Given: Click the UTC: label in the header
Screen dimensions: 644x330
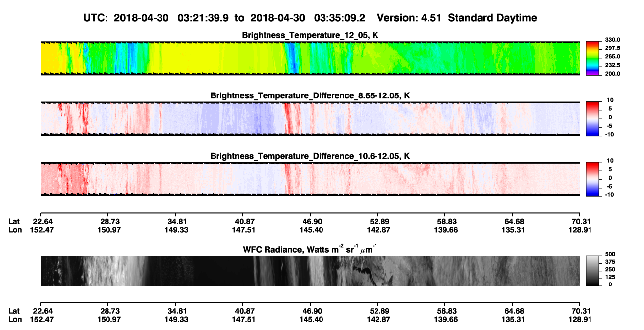Looking at the screenshot, I should click(x=96, y=18).
